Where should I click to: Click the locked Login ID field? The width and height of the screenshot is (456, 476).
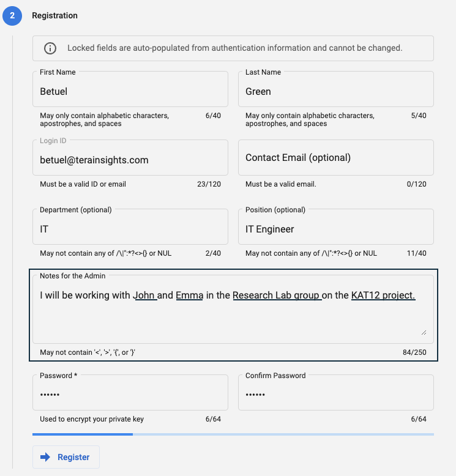[x=130, y=160]
